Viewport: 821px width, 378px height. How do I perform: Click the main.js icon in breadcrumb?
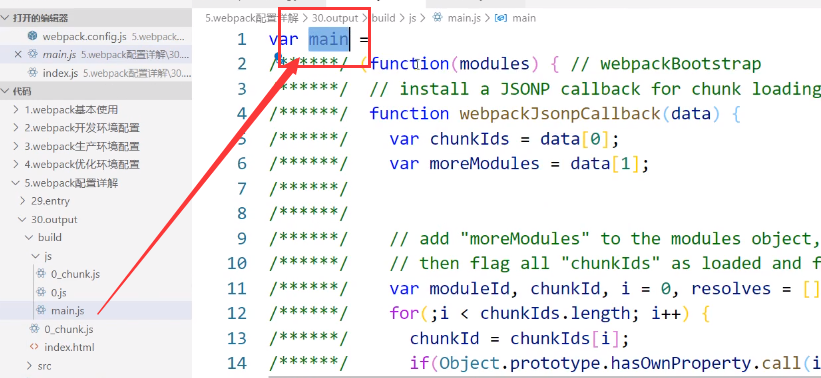(x=438, y=18)
